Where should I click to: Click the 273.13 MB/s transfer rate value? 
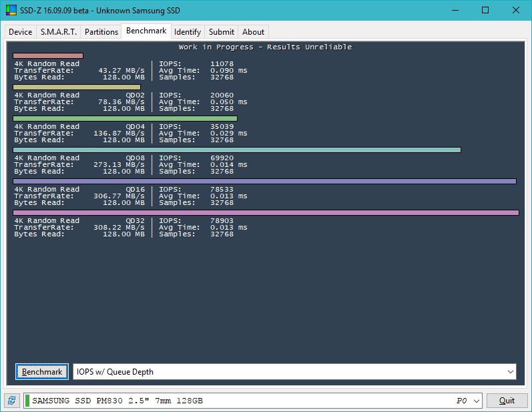click(119, 164)
